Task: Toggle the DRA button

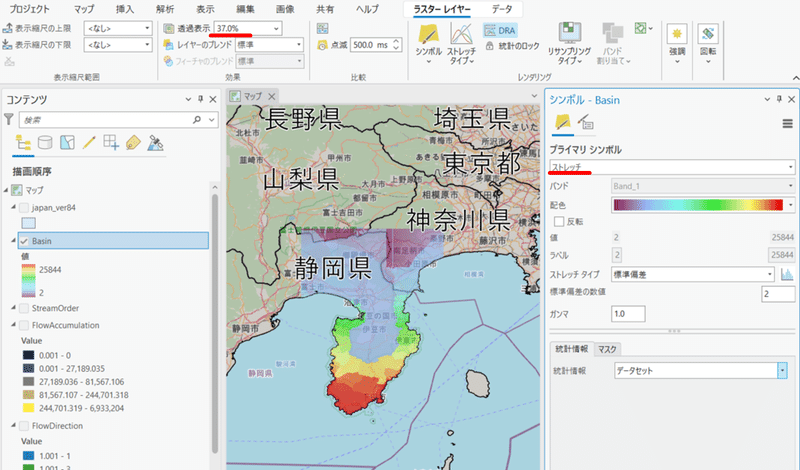Action: point(500,31)
